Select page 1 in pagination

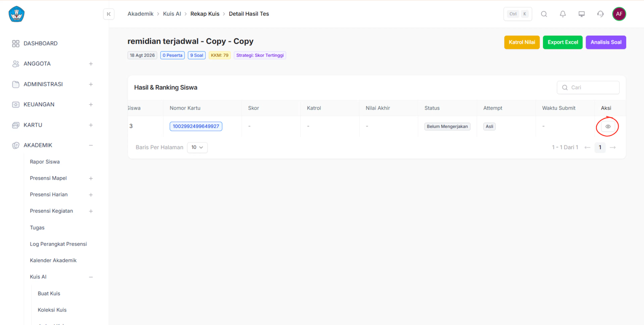click(x=600, y=147)
